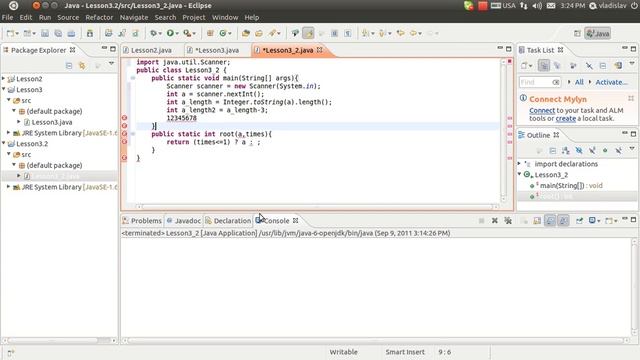Image resolution: width=640 pixels, height=360 pixels.
Task: Click the Open Perspective icon beside Java
Action: tap(577, 33)
